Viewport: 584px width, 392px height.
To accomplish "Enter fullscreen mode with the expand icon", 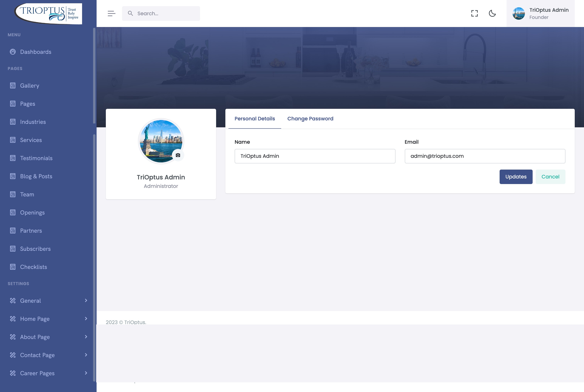I will tap(474, 13).
